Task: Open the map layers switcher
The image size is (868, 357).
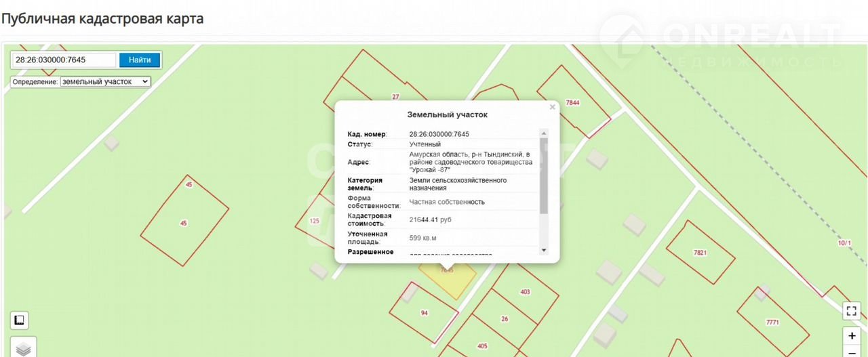Action: pyautogui.click(x=23, y=348)
